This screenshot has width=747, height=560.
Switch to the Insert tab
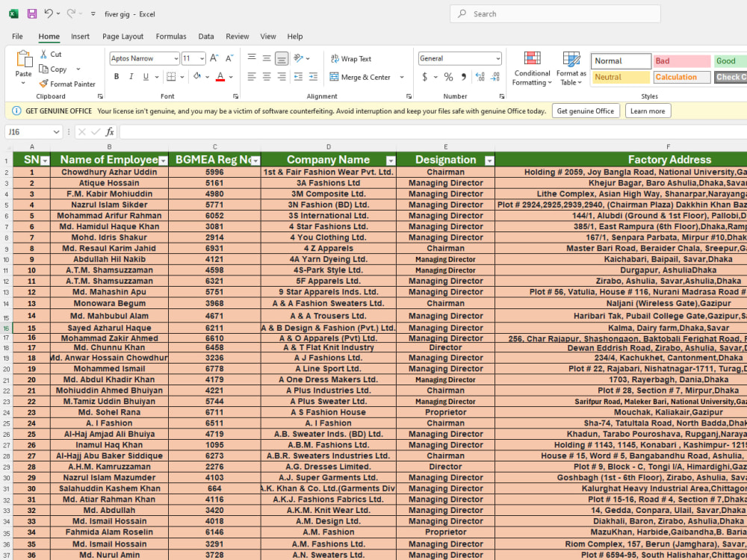pos(80,36)
